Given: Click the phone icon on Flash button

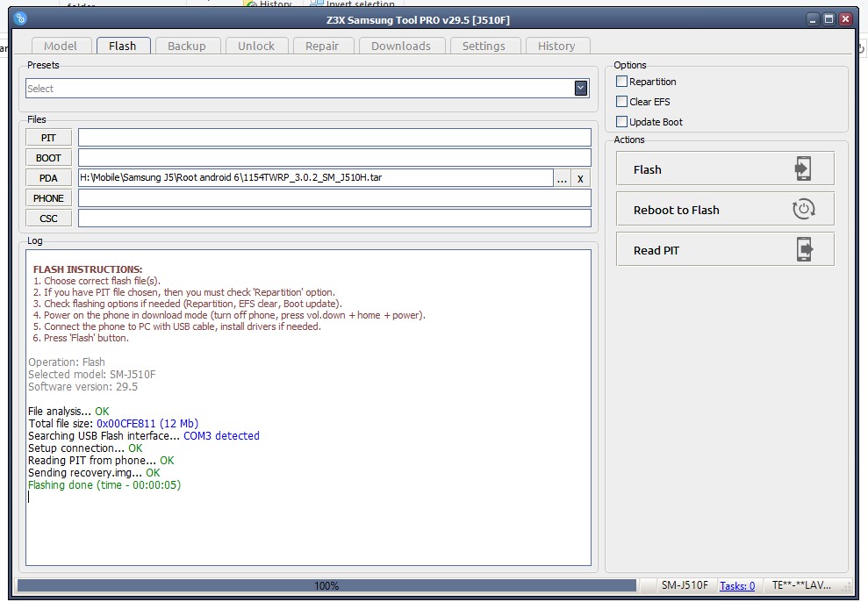Looking at the screenshot, I should (803, 168).
